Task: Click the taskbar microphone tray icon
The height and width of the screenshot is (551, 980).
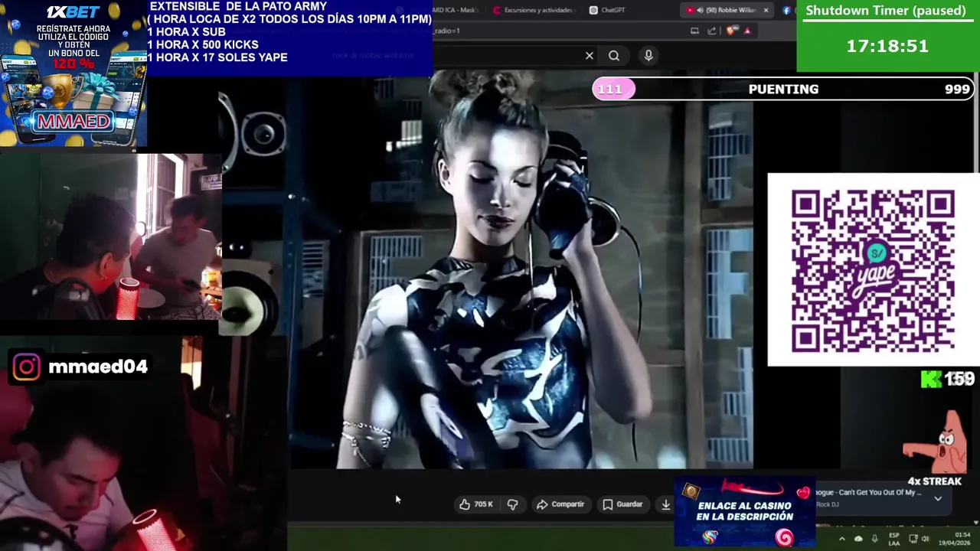Action: (874, 539)
